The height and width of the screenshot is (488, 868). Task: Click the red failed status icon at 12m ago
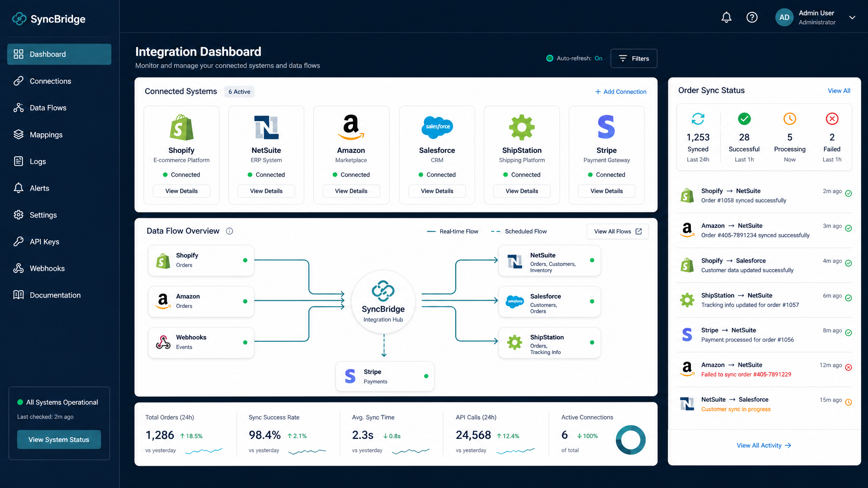(849, 367)
